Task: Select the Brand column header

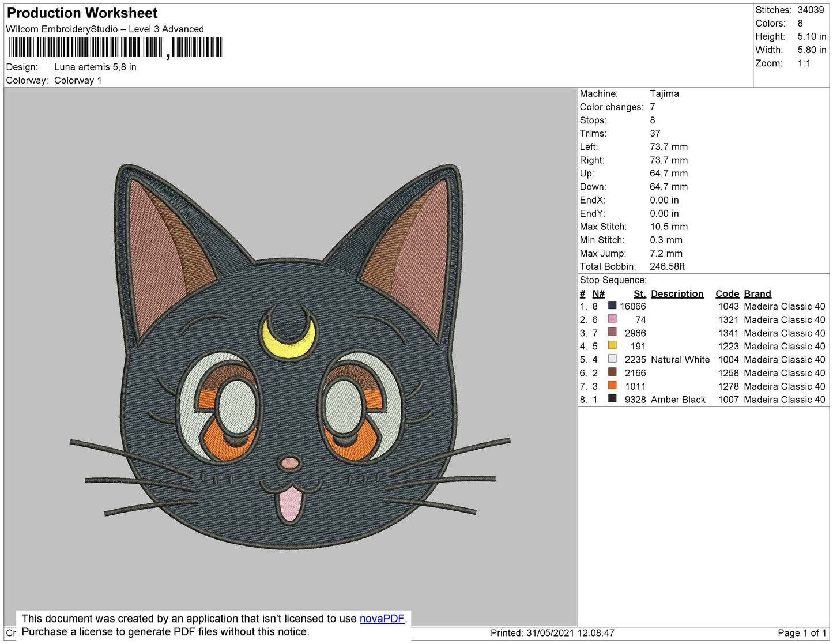Action: (757, 293)
